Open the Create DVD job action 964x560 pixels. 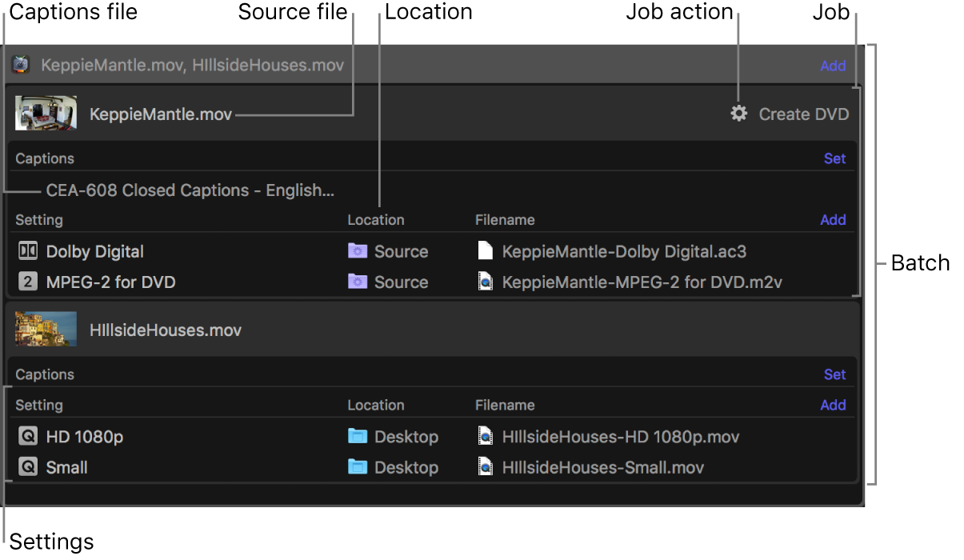[803, 114]
